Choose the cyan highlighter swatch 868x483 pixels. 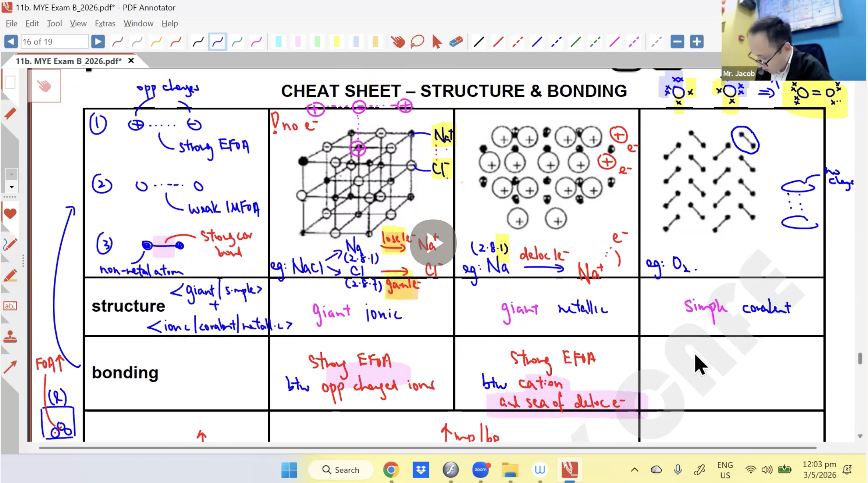point(278,42)
